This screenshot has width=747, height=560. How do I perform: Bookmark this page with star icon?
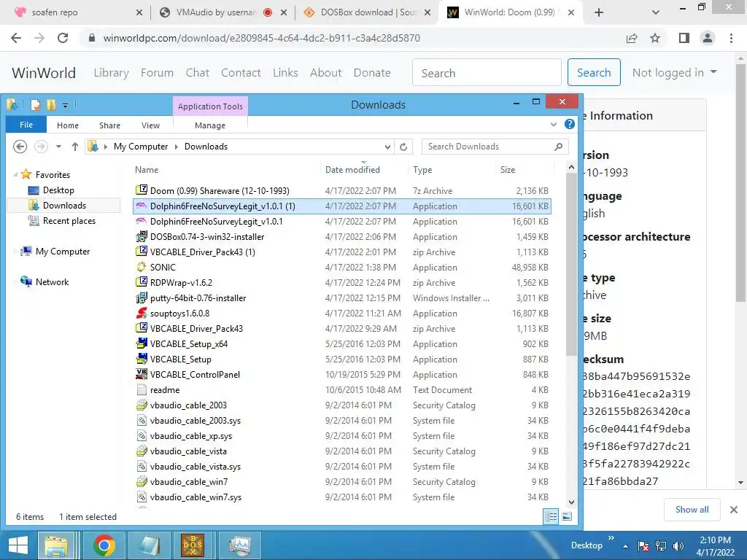pyautogui.click(x=656, y=38)
